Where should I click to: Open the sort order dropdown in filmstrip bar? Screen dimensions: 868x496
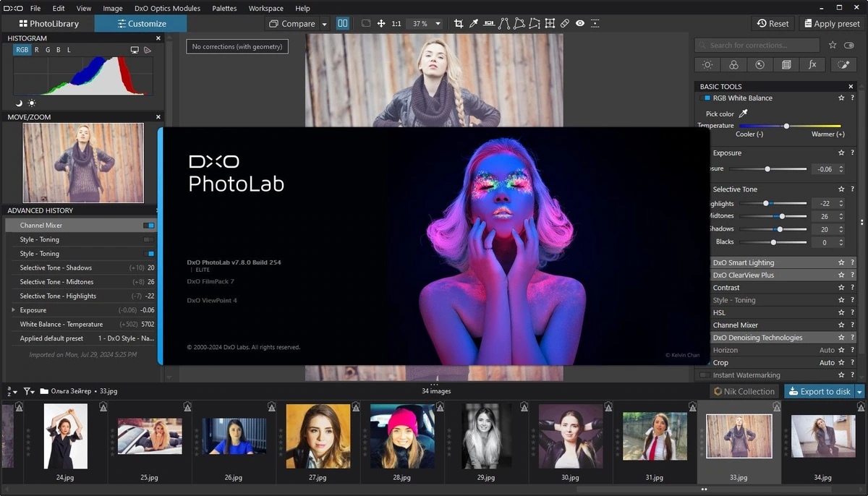point(12,391)
